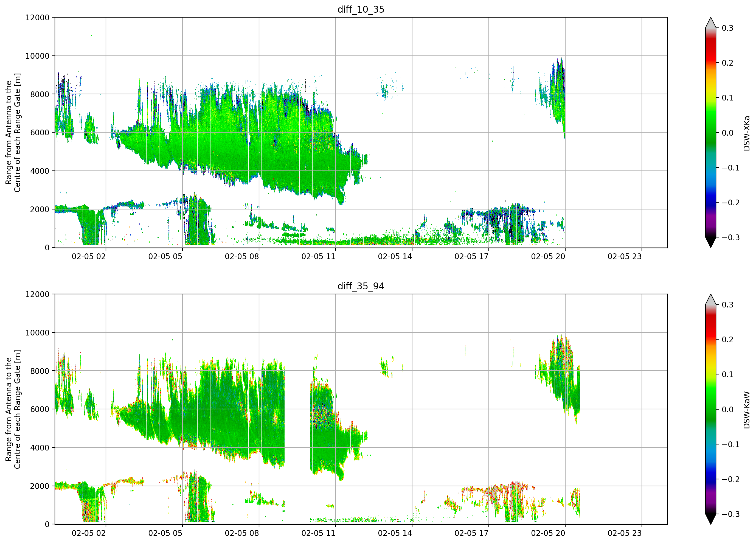Click the '02-05 14' time label under diff_35_94
This screenshot has width=756, height=543.
[x=395, y=533]
